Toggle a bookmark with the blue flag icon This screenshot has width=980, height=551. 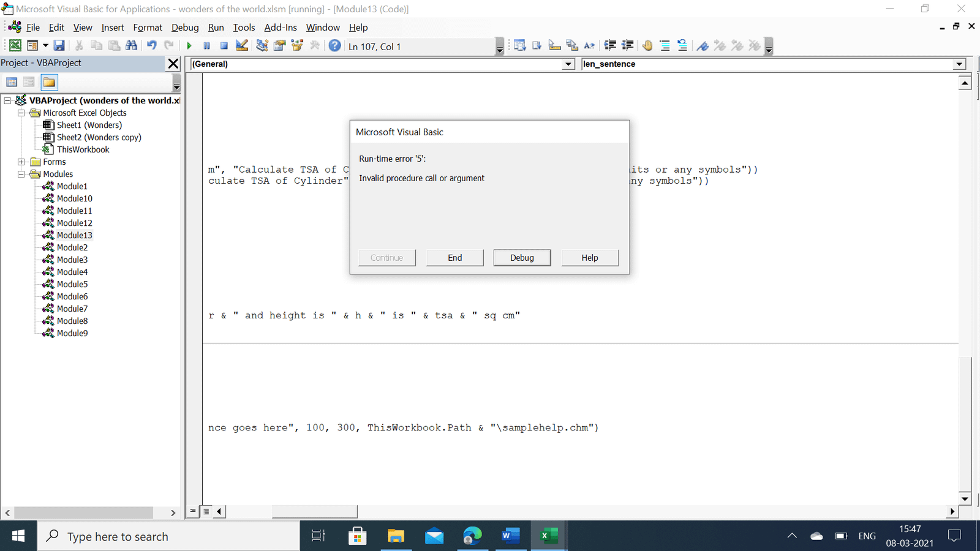(703, 46)
